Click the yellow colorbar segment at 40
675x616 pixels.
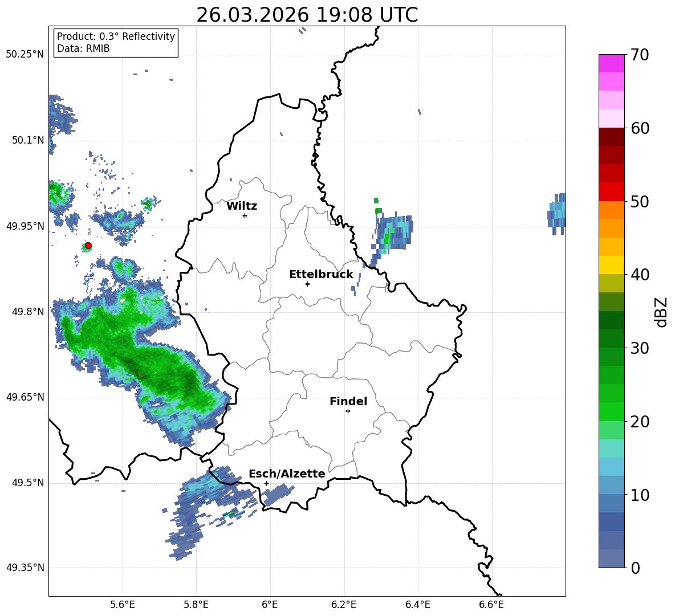point(611,265)
